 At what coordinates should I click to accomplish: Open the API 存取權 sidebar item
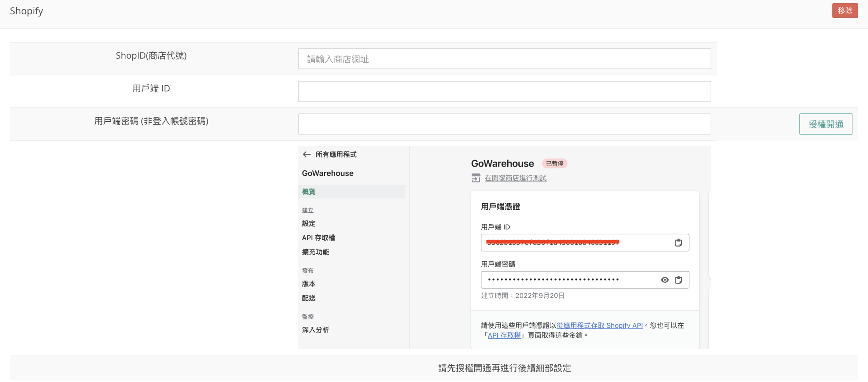318,238
